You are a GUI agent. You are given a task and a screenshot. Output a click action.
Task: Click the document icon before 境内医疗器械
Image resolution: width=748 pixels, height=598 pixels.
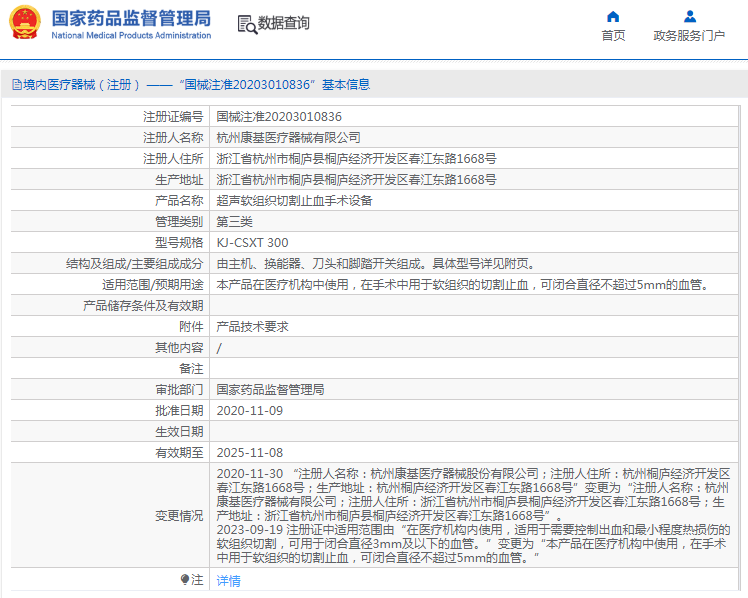tap(17, 85)
